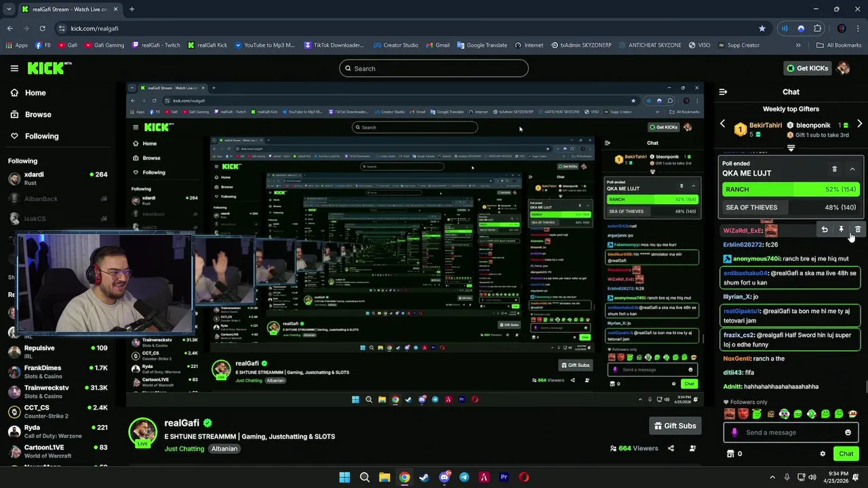
Task: Click the Send a message input
Action: point(791,432)
